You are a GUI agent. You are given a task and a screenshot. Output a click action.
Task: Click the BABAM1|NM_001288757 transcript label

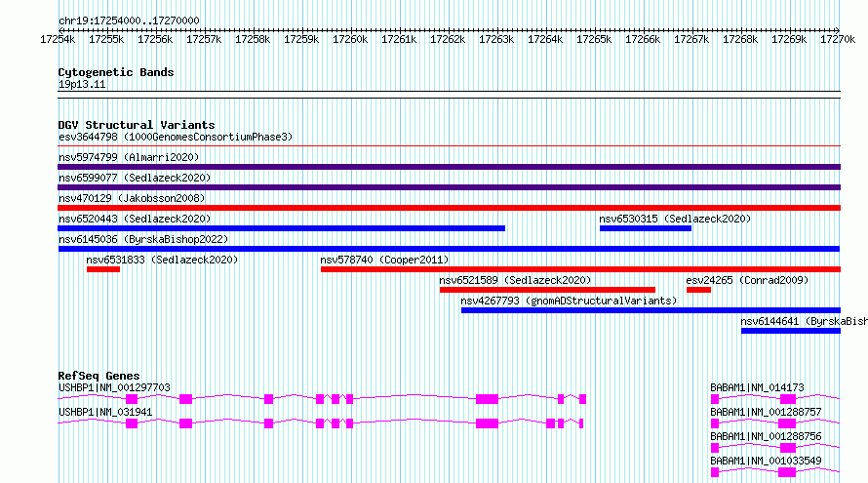coord(767,412)
